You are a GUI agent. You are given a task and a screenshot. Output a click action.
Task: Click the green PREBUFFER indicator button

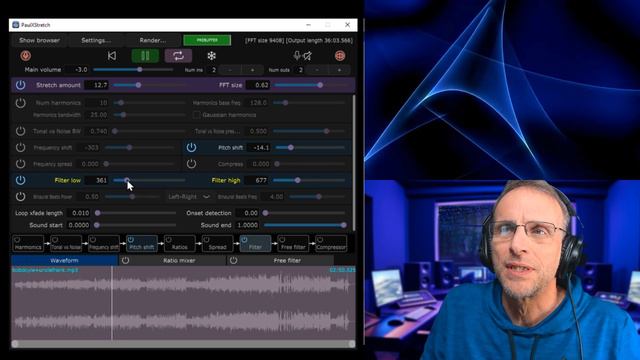pos(207,40)
